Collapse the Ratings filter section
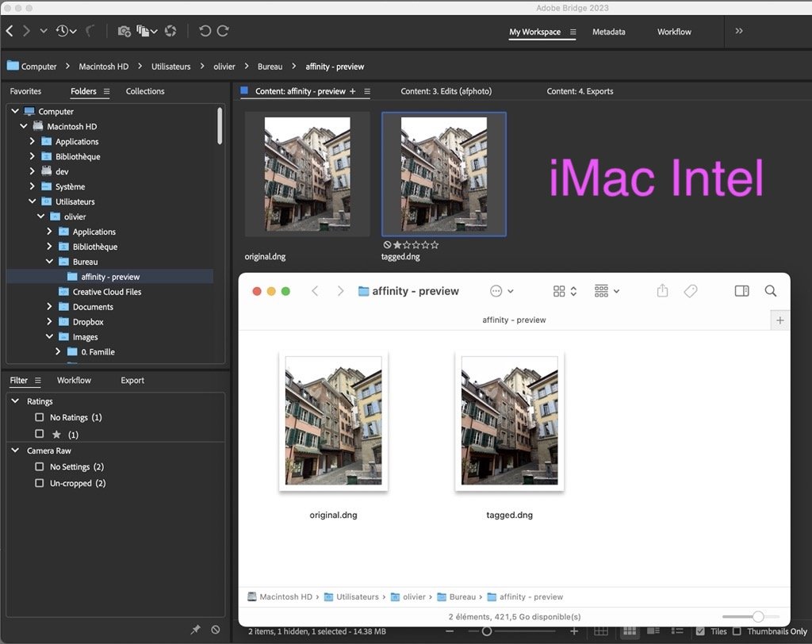812x644 pixels. [15, 401]
